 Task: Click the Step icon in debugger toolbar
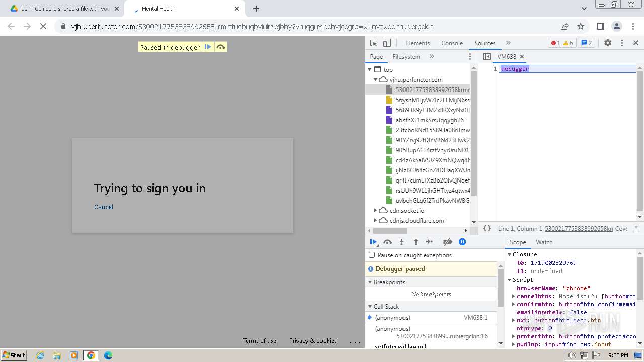(429, 242)
